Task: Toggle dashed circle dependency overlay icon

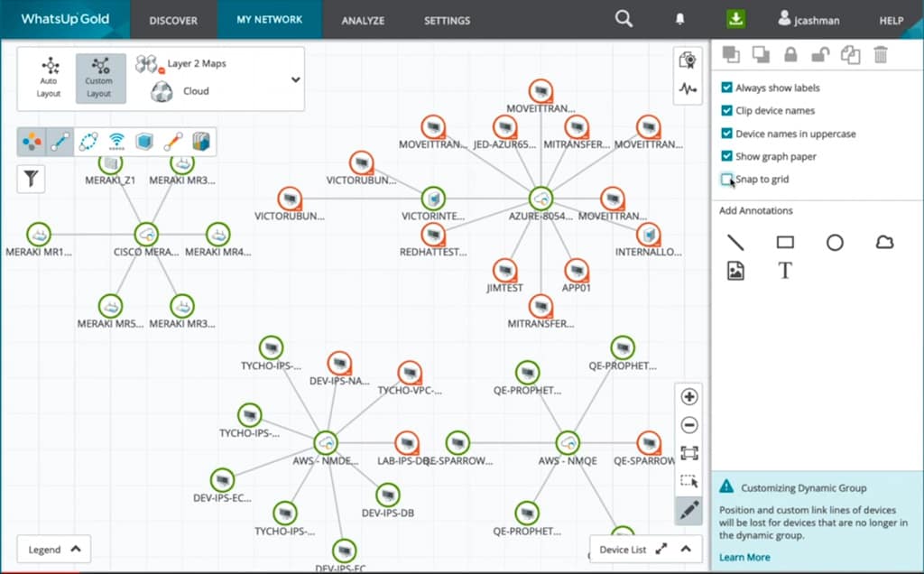Action: point(88,142)
